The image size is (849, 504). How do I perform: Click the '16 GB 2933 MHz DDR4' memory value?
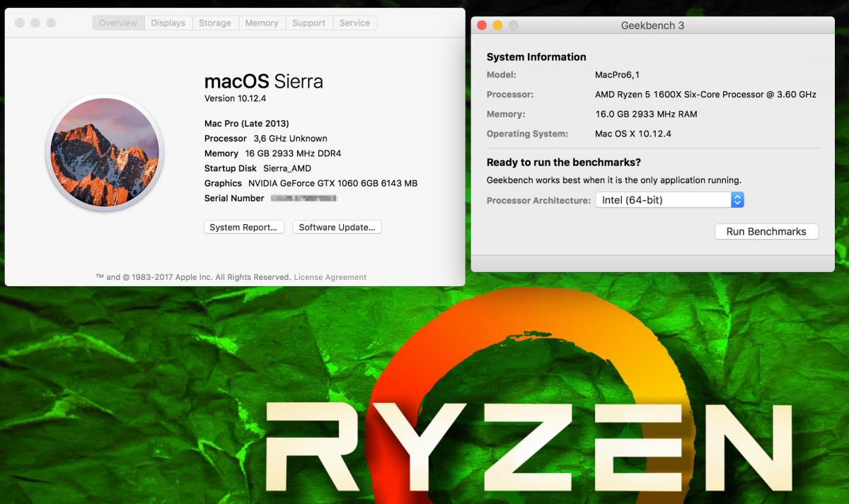point(294,153)
